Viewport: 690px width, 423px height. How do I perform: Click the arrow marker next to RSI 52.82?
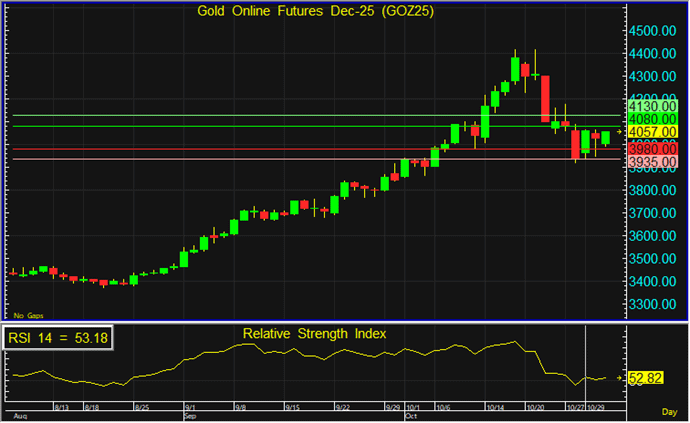pos(619,378)
